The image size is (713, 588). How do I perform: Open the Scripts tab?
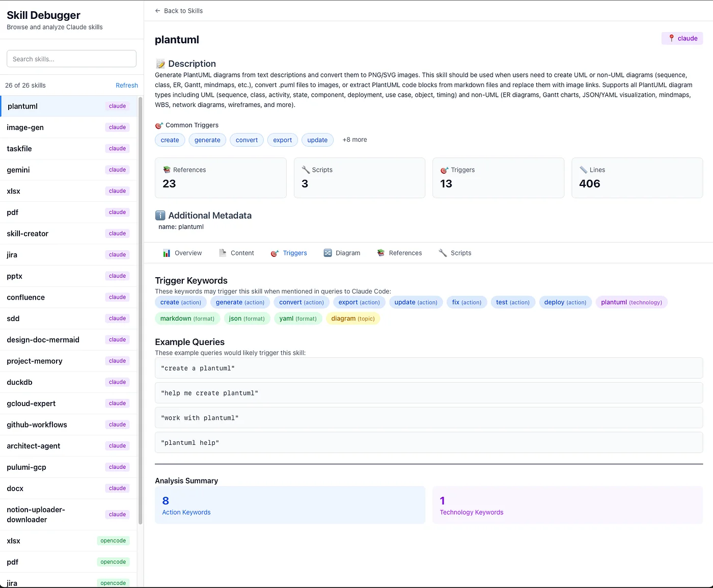pyautogui.click(x=460, y=252)
